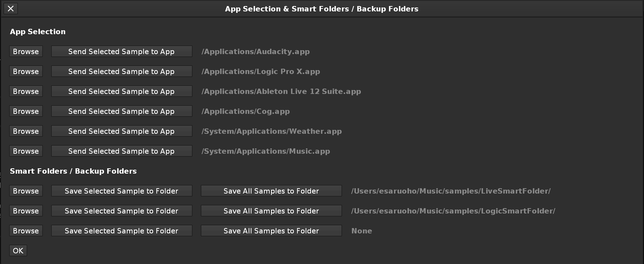
Task: Browse for the unset None folder
Action: pyautogui.click(x=26, y=231)
